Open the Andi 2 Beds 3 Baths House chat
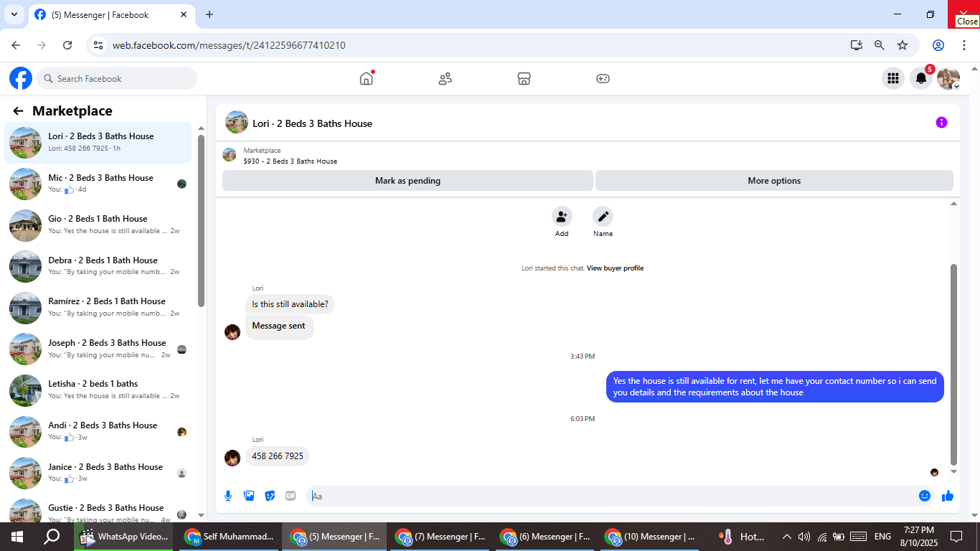 point(98,431)
